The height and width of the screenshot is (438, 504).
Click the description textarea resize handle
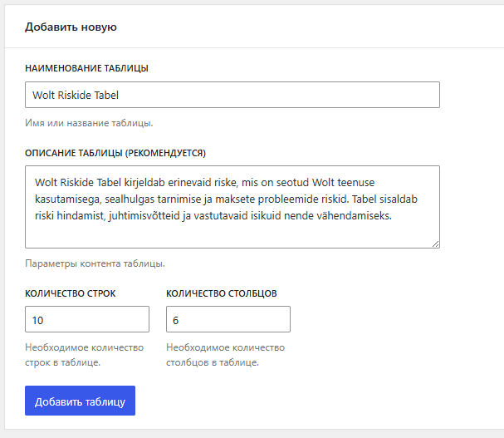point(436,244)
